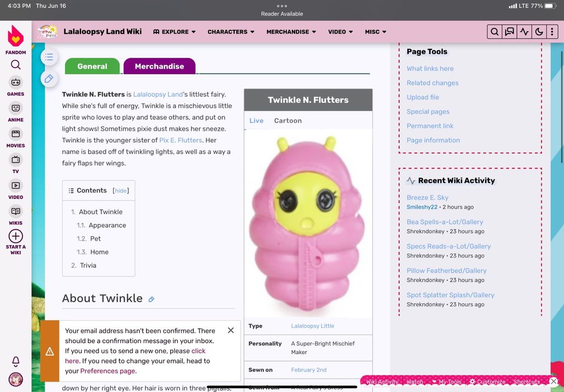Open the Wikis section icon

[x=16, y=211]
